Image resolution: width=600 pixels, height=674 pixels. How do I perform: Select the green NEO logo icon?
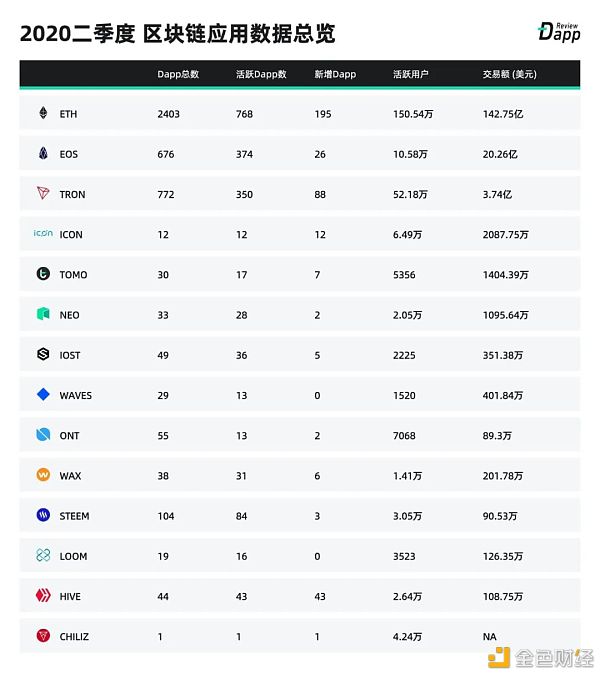coord(43,315)
